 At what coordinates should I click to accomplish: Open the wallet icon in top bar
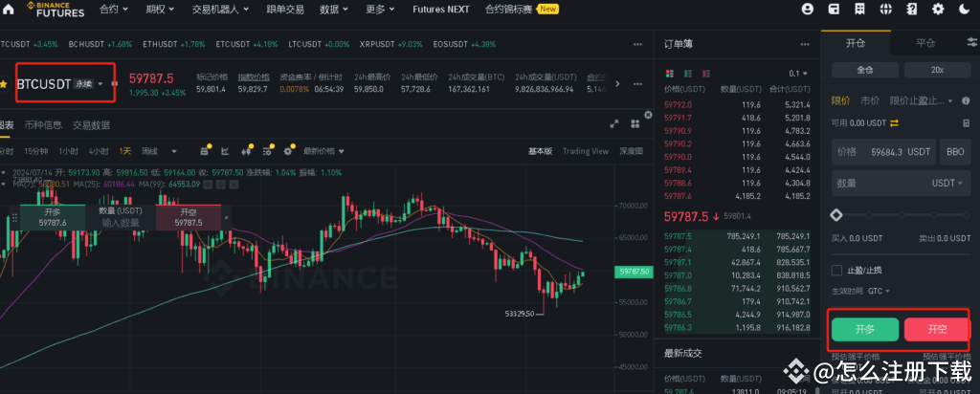click(834, 10)
